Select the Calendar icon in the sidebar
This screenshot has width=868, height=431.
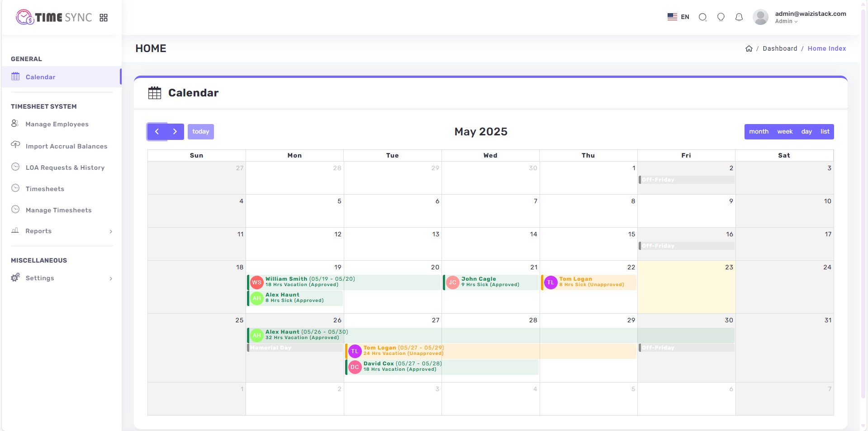pyautogui.click(x=15, y=77)
